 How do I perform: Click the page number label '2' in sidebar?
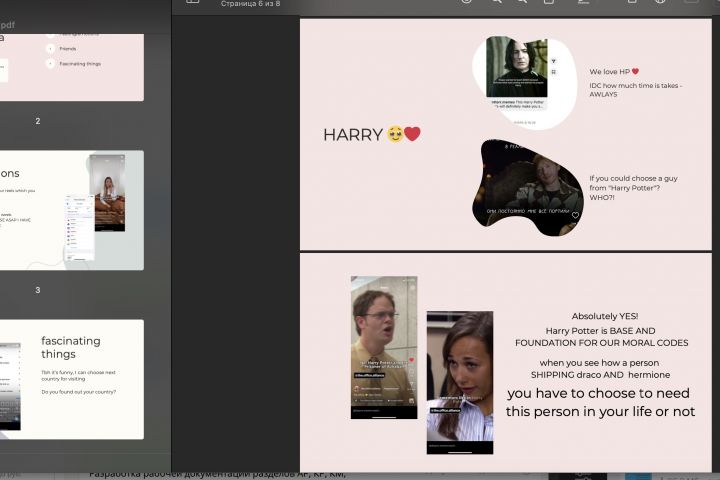coord(38,121)
